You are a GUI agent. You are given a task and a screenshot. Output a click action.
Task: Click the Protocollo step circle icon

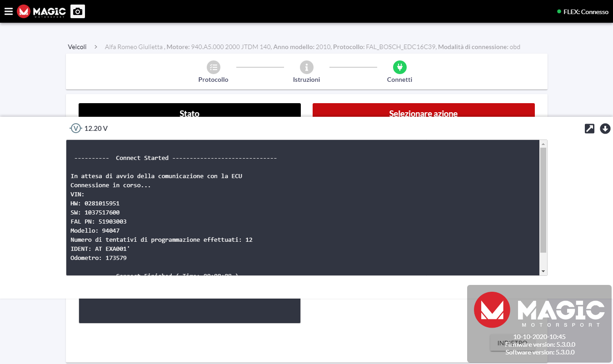(213, 67)
